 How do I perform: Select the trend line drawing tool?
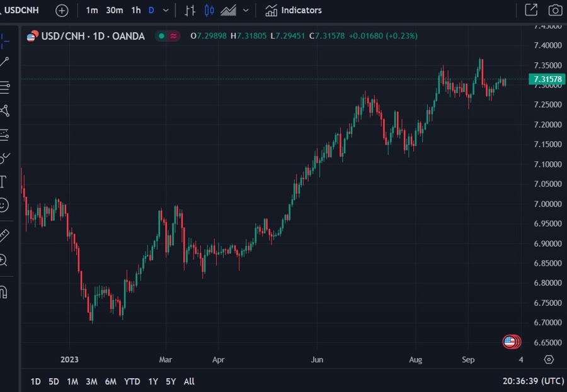pyautogui.click(x=4, y=62)
